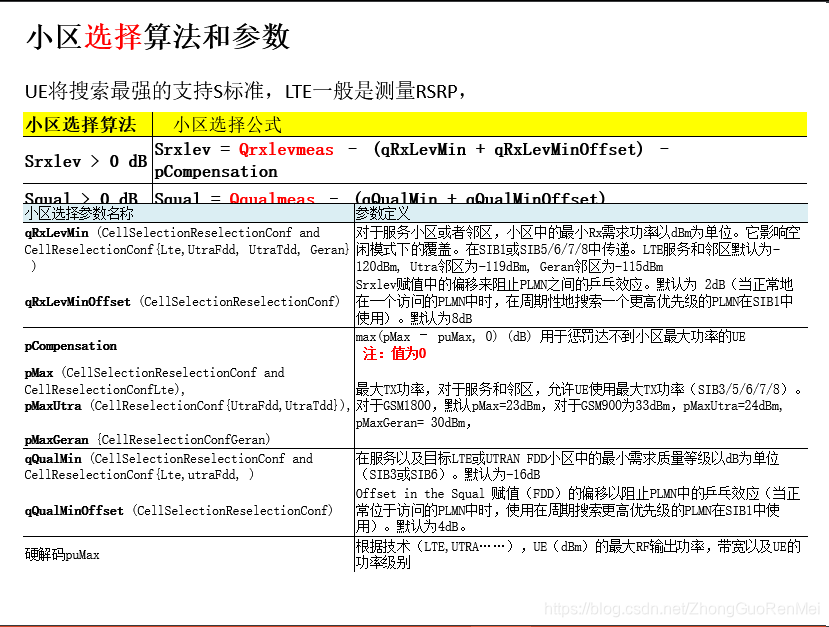Select the pCompensation word in formula row
The height and width of the screenshot is (627, 829).
tap(216, 172)
